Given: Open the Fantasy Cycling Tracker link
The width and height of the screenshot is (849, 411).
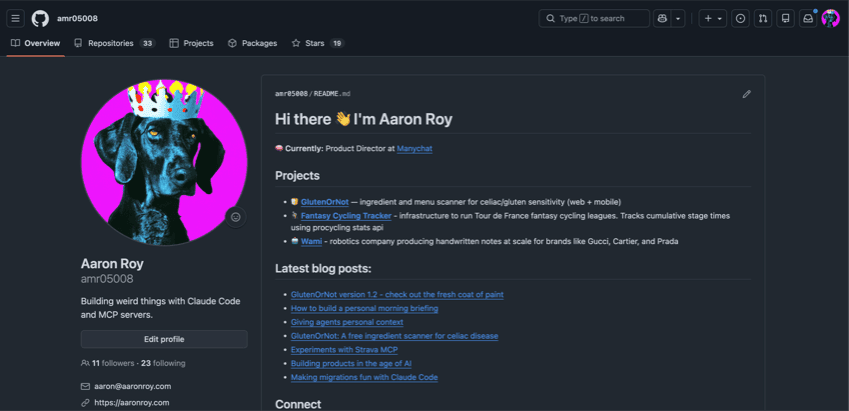Looking at the screenshot, I should tap(346, 216).
